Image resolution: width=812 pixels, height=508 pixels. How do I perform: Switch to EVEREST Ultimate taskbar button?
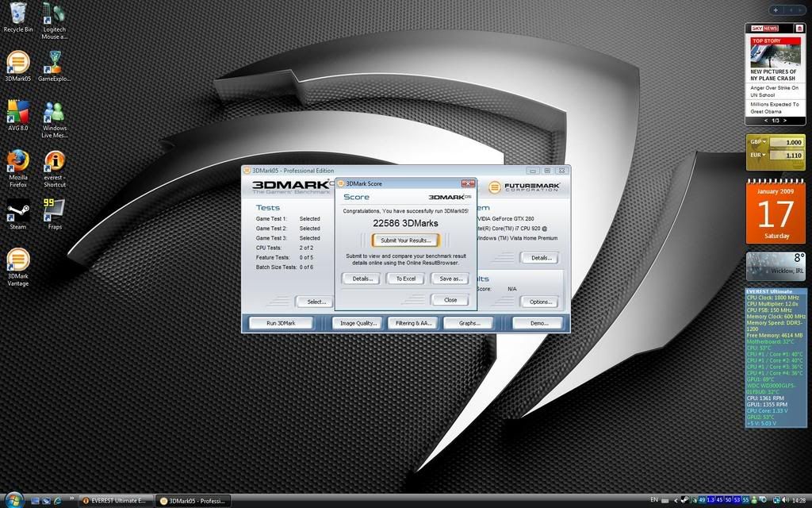tap(116, 501)
